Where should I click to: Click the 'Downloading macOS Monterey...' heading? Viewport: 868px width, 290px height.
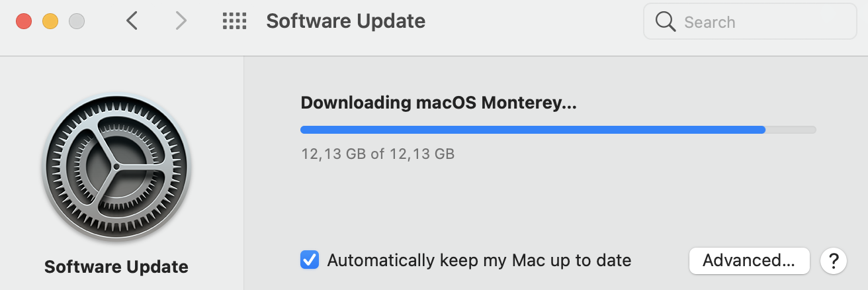439,103
